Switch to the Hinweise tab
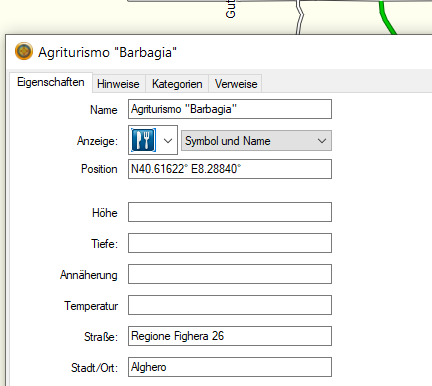The height and width of the screenshot is (386, 432). [118, 84]
